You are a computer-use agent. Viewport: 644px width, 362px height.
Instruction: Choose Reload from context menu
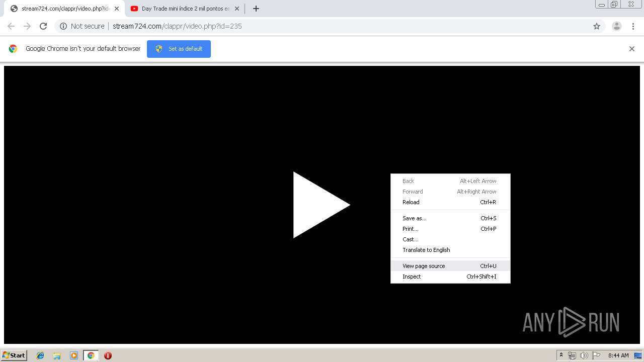pyautogui.click(x=450, y=202)
